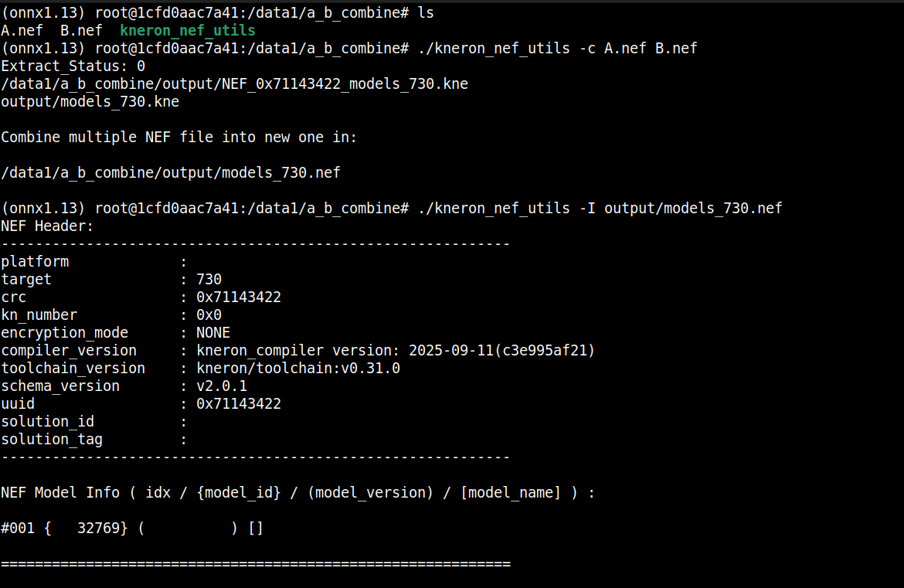The height and width of the screenshot is (588, 904).
Task: Click the uuid value 0x71143422
Action: pyautogui.click(x=238, y=403)
